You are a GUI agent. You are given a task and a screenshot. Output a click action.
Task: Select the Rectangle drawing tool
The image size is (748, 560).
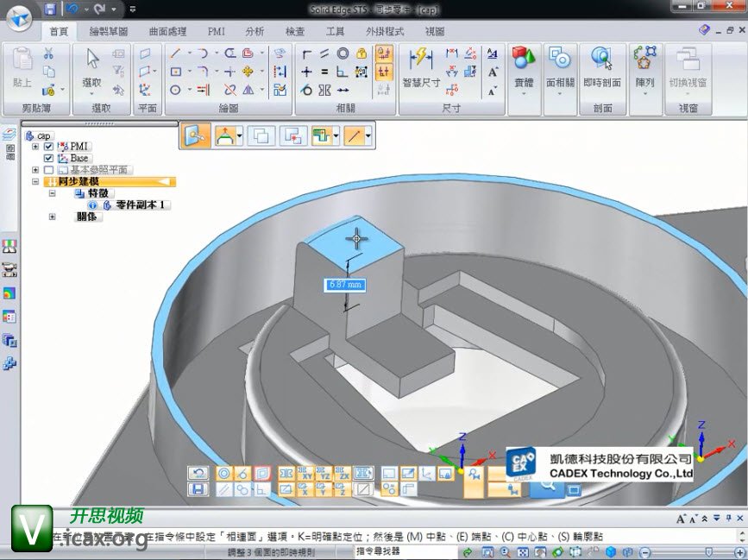(175, 72)
